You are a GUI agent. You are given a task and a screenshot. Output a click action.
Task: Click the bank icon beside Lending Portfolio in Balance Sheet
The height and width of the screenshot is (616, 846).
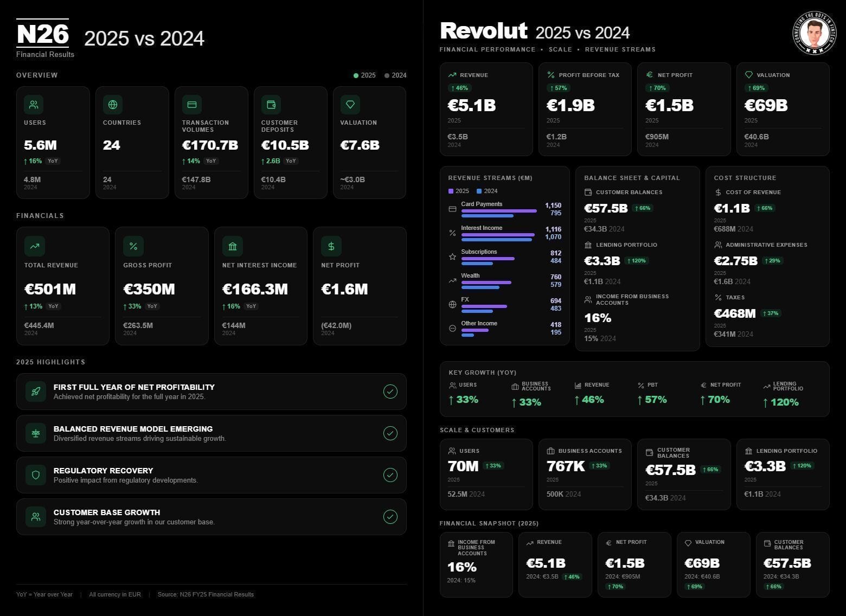click(588, 245)
